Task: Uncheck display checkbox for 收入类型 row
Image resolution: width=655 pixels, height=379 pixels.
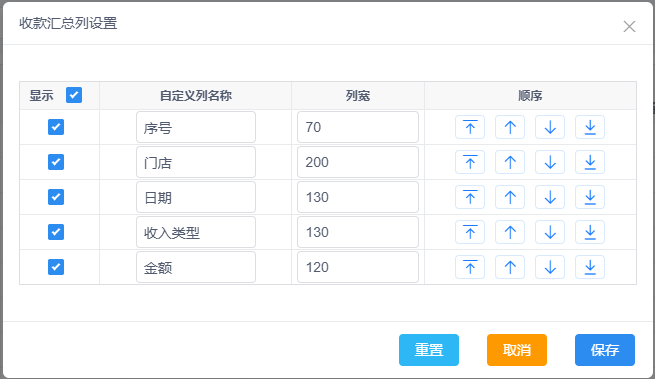Action: point(56,232)
